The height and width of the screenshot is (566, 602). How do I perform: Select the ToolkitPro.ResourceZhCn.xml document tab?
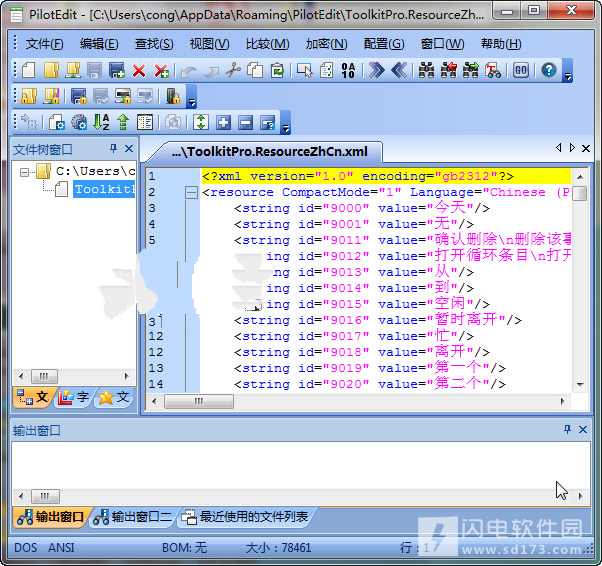[x=270, y=152]
